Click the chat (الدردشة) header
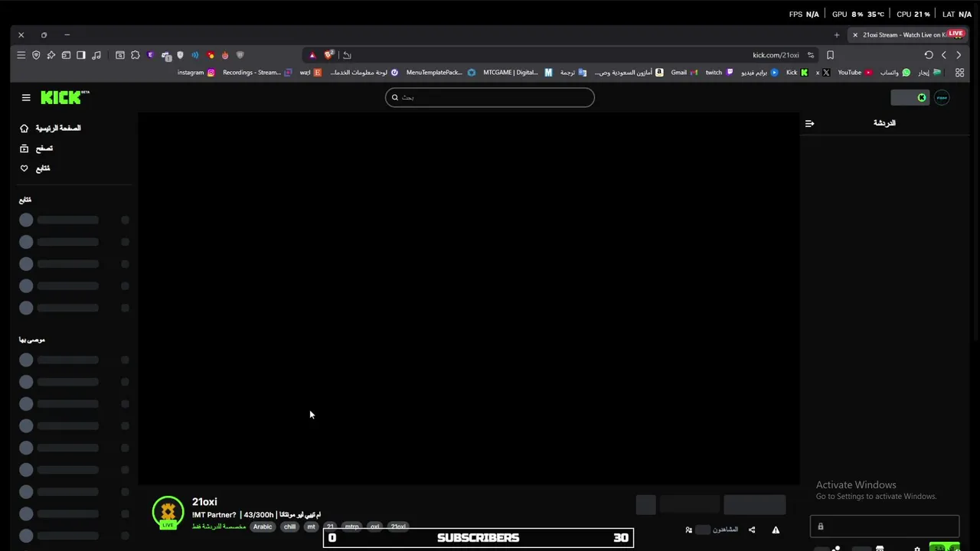Screen dimensions: 980x551 (x=884, y=123)
